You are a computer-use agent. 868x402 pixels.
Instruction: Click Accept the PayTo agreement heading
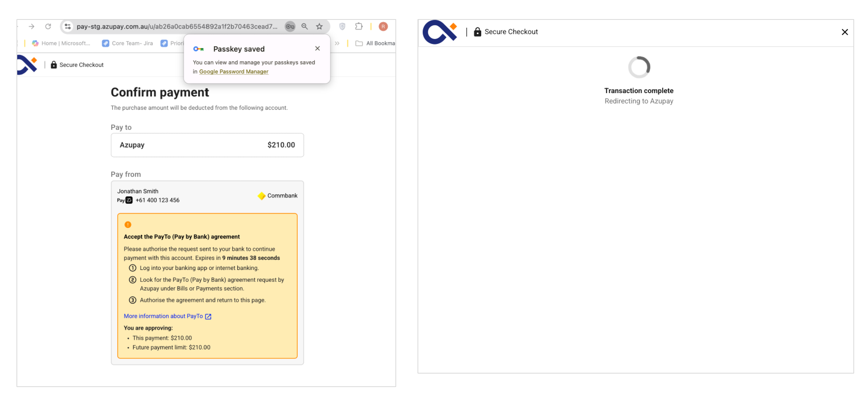(x=182, y=237)
